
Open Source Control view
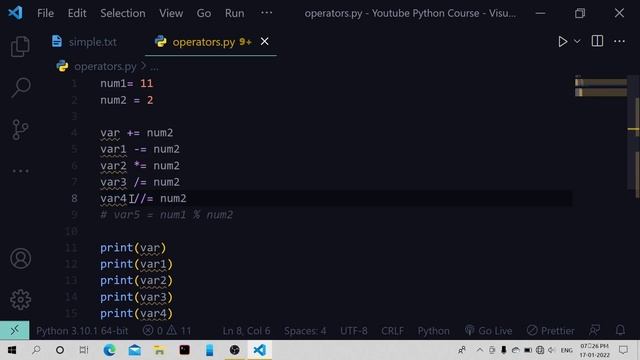pos(20,130)
